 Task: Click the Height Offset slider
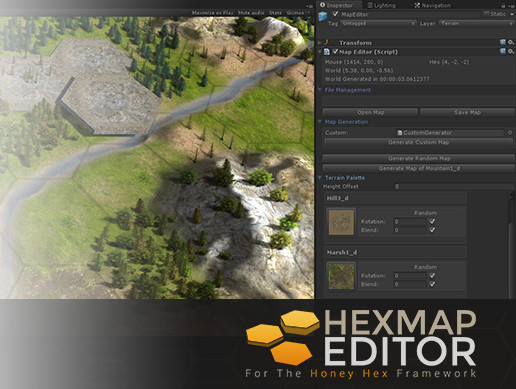[454, 186]
